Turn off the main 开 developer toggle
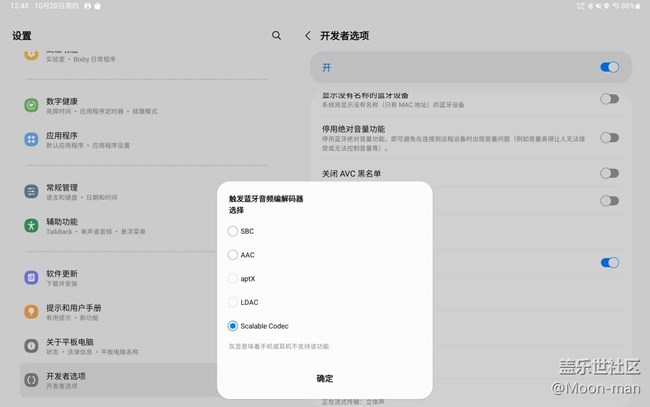The width and height of the screenshot is (650, 407). pyautogui.click(x=609, y=67)
